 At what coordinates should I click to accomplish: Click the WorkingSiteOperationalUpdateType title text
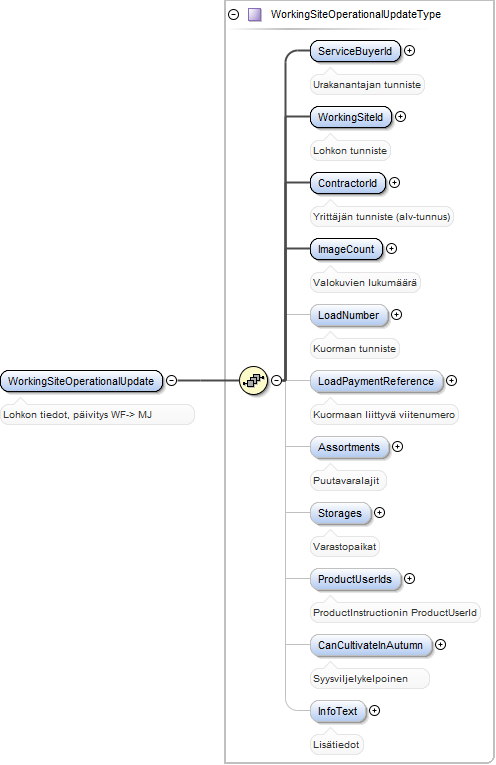point(356,15)
